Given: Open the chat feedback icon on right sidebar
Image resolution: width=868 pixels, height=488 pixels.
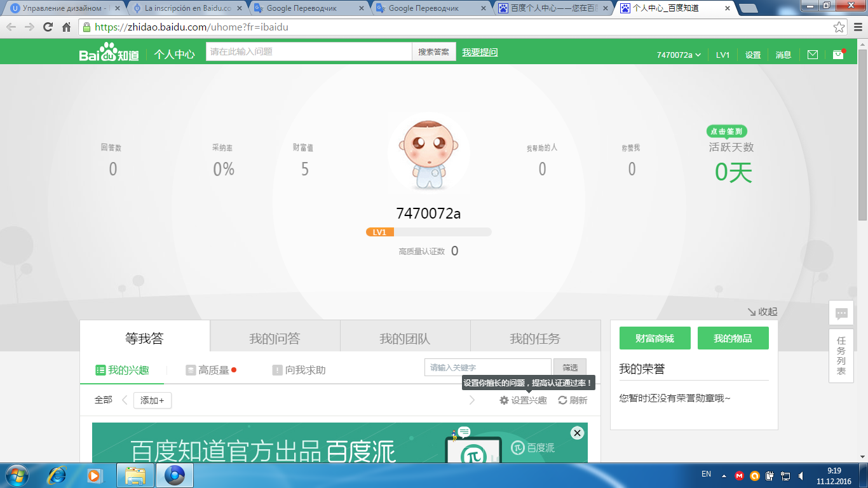Looking at the screenshot, I should tap(841, 313).
